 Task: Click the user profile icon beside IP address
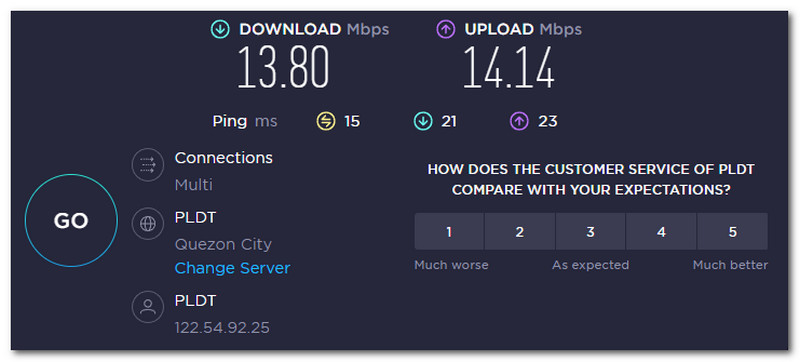148,306
